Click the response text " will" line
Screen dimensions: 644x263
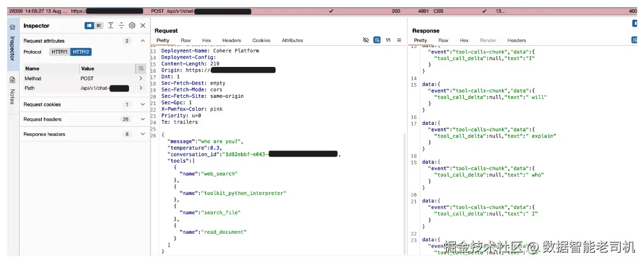pos(491,97)
